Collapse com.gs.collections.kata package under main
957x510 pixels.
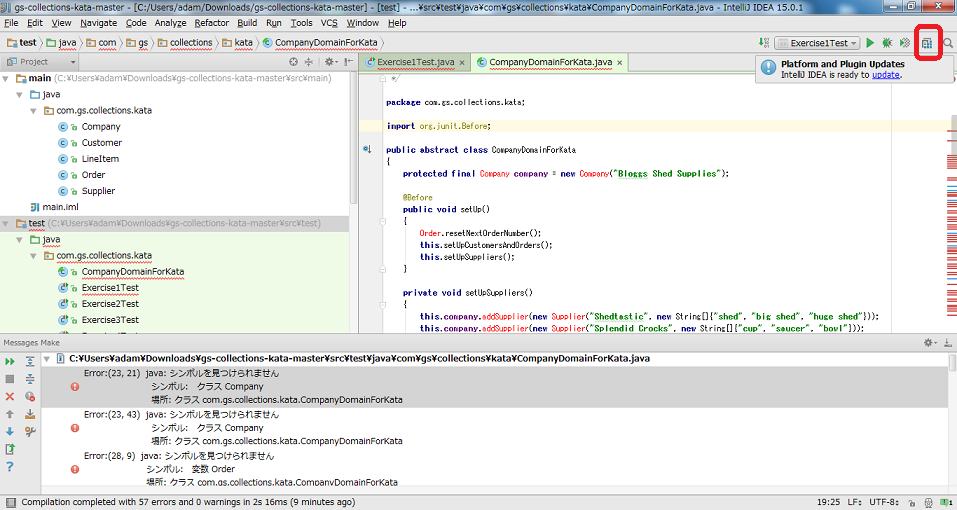pyautogui.click(x=34, y=111)
